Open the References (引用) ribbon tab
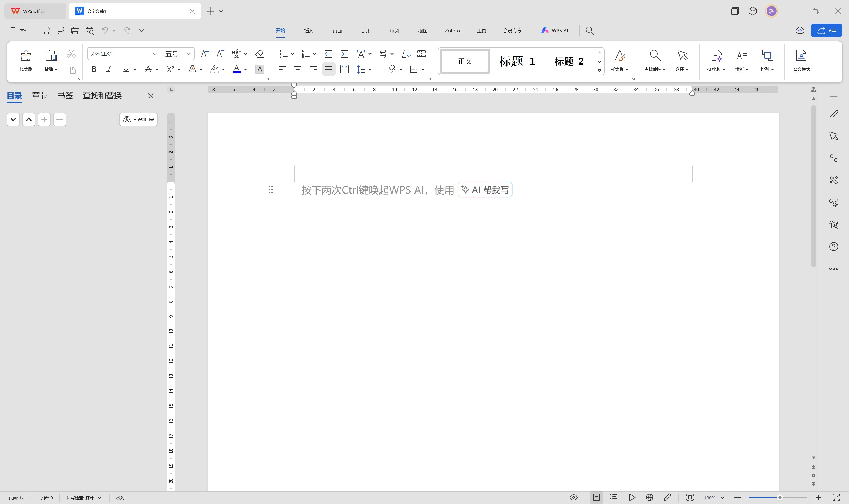Image resolution: width=849 pixels, height=504 pixels. pos(366,31)
